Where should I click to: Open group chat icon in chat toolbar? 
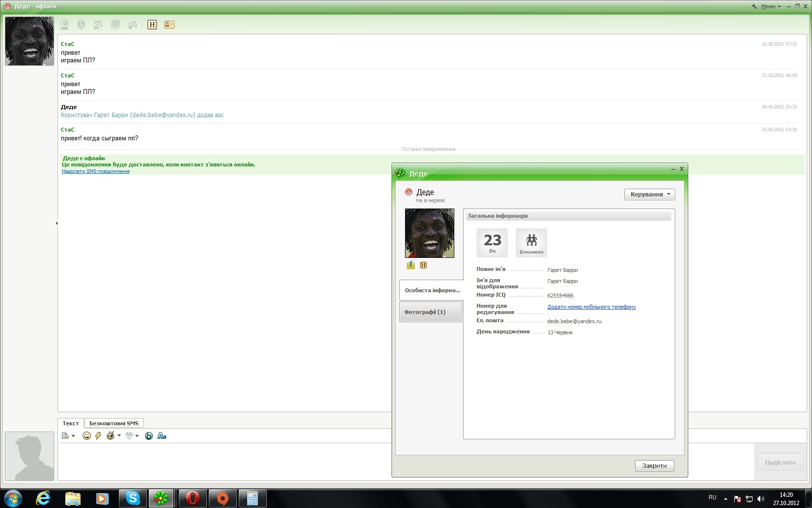[98, 25]
